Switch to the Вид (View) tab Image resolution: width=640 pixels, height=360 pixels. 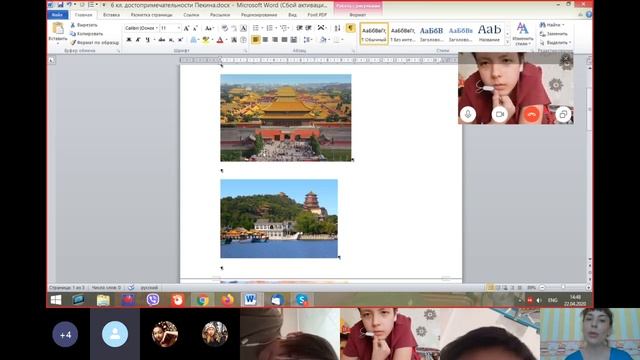[x=292, y=15]
